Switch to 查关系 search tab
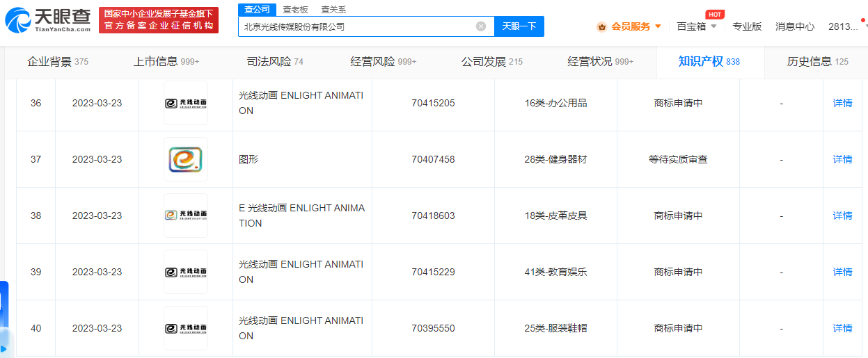The height and width of the screenshot is (358, 868). click(333, 10)
